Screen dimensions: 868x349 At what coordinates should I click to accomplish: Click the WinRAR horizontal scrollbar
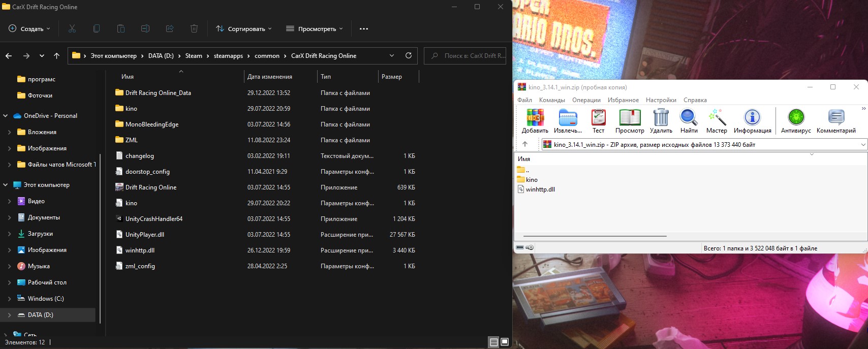(x=595, y=236)
